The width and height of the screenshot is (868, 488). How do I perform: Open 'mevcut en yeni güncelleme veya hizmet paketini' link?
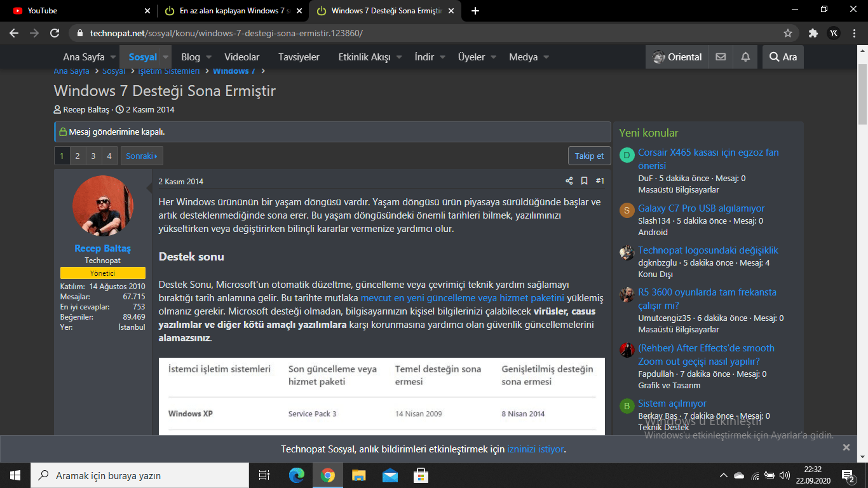463,298
